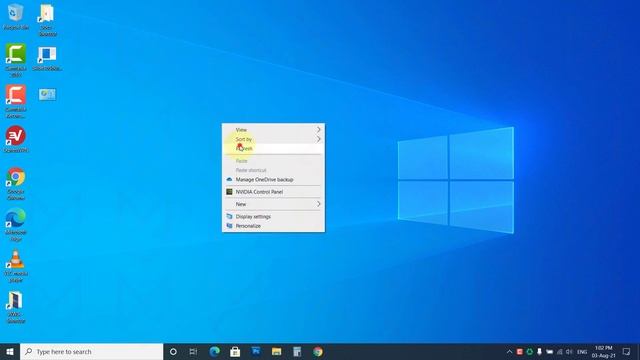The height and width of the screenshot is (360, 640).
Task: Click the red tray icon
Action: 520,351
